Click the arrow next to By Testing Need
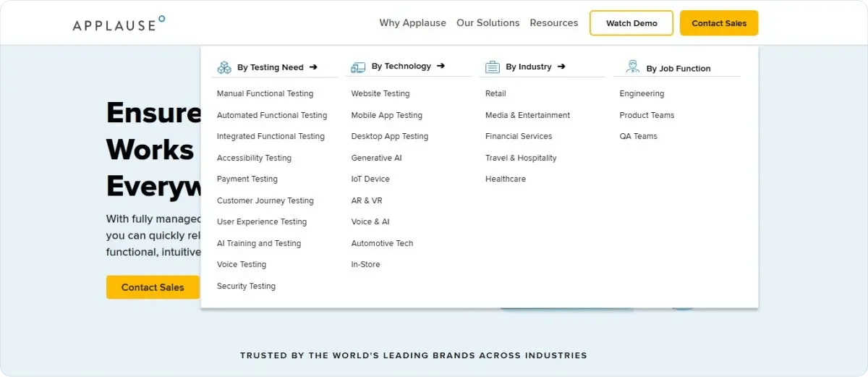This screenshot has height=377, width=868. [313, 67]
